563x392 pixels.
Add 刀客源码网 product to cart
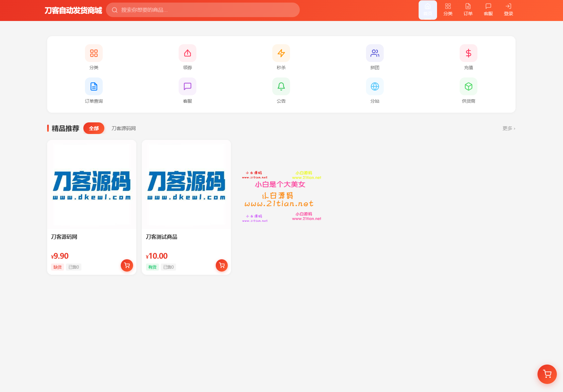pyautogui.click(x=127, y=265)
